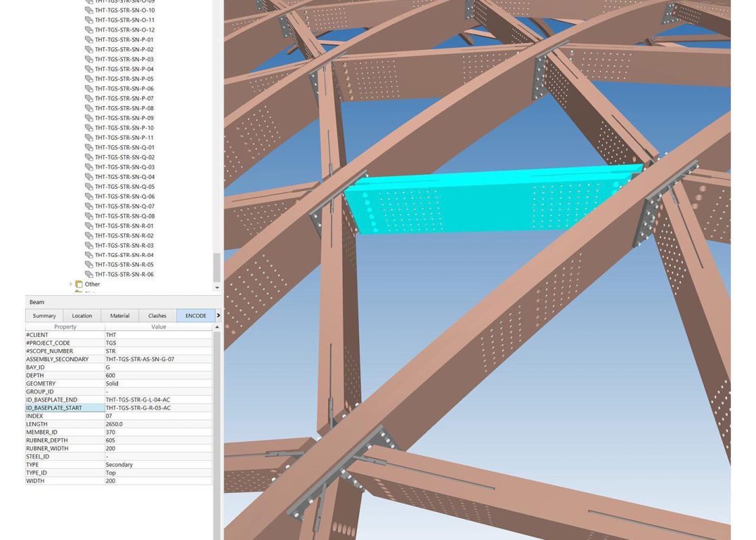Open the Summary tab
The height and width of the screenshot is (540, 756).
[45, 316]
